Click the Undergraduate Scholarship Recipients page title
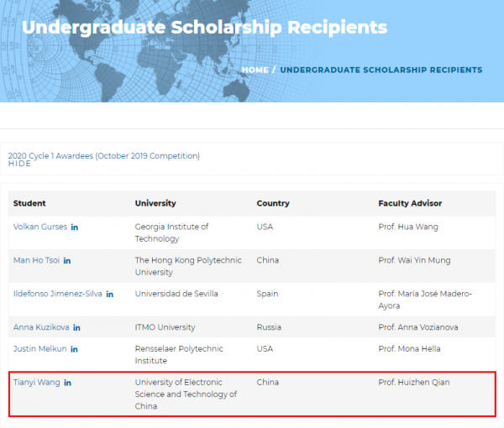Image resolution: width=504 pixels, height=428 pixels. coord(204,27)
